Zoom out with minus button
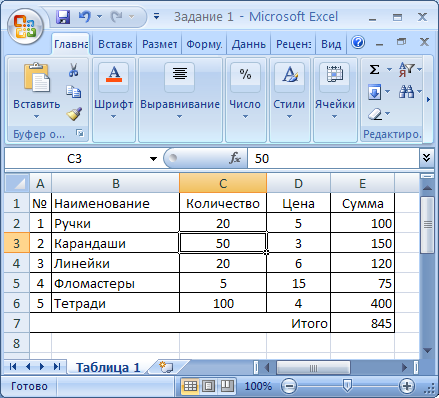 pyautogui.click(x=289, y=386)
